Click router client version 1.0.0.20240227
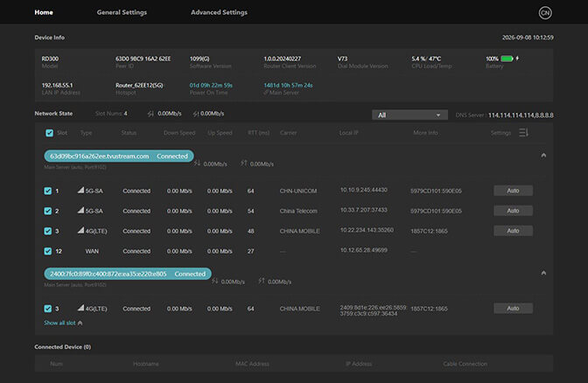Image resolution: width=588 pixels, height=383 pixels. coord(282,59)
